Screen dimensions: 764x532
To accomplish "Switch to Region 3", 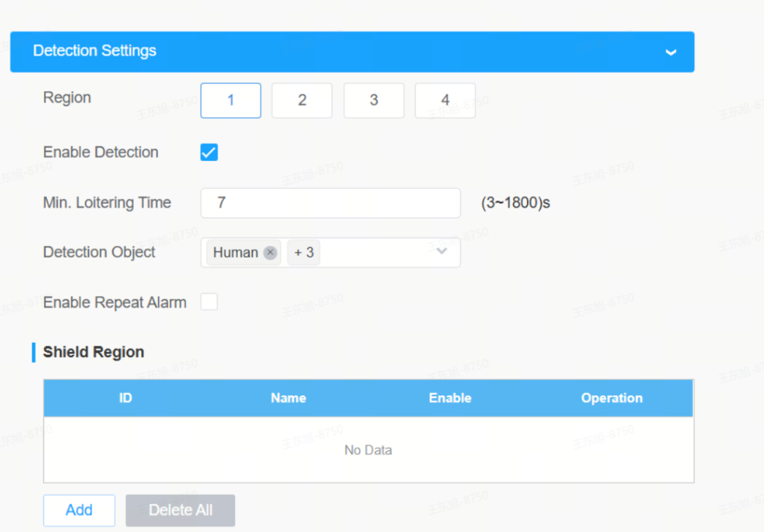I will click(374, 100).
